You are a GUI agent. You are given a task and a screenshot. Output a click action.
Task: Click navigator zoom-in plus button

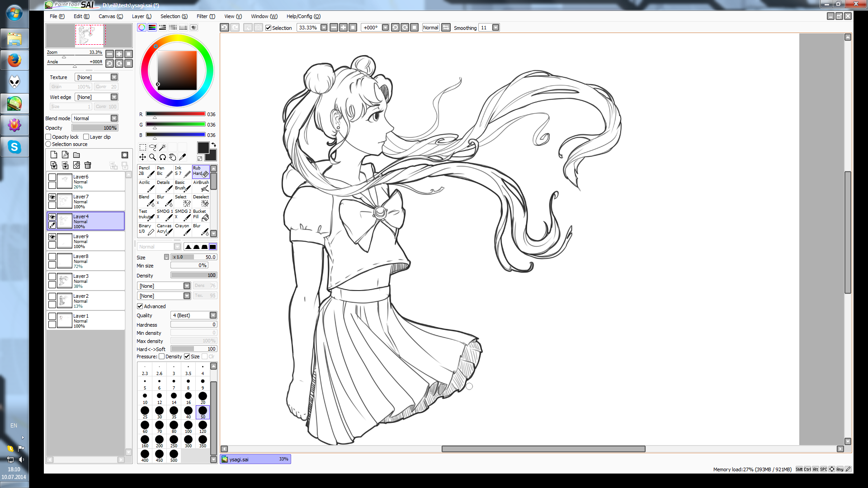point(119,54)
